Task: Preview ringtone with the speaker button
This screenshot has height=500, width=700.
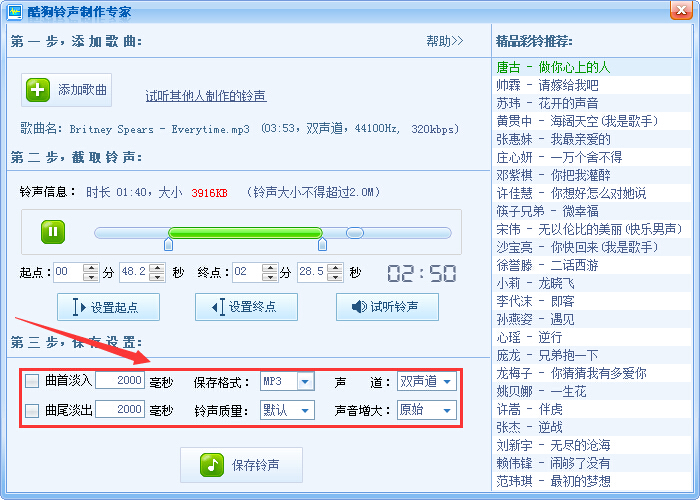Action: point(387,307)
